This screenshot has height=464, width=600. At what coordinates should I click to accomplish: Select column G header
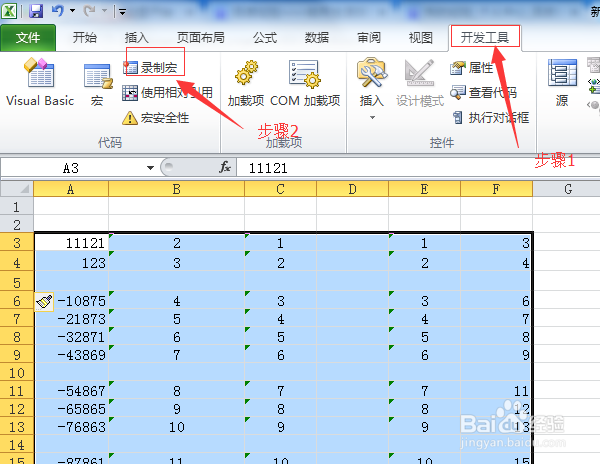(x=568, y=189)
